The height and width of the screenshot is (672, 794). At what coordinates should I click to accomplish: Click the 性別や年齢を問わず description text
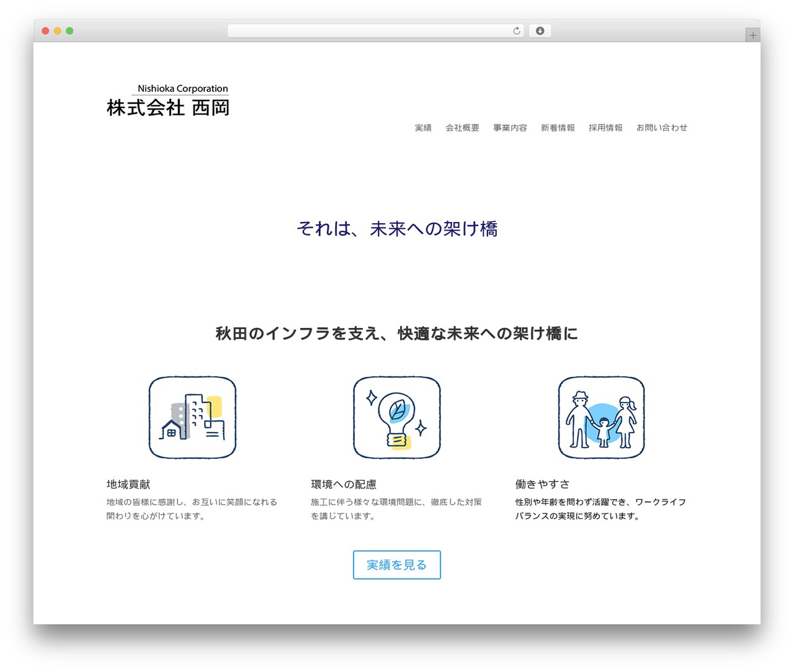600,509
